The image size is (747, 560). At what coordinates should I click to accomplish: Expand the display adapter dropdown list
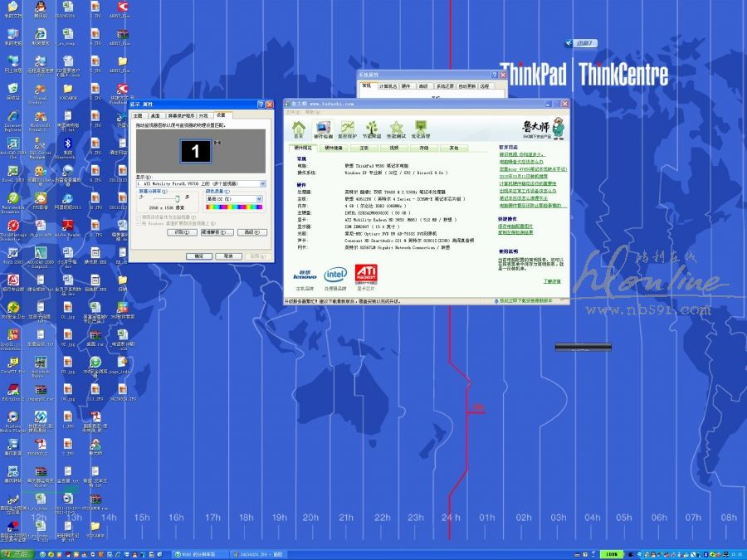263,183
